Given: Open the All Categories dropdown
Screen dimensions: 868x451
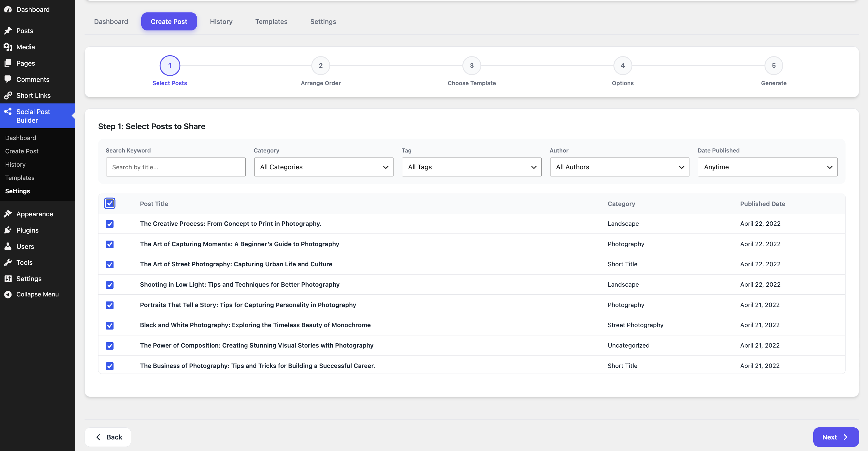Looking at the screenshot, I should 323,167.
